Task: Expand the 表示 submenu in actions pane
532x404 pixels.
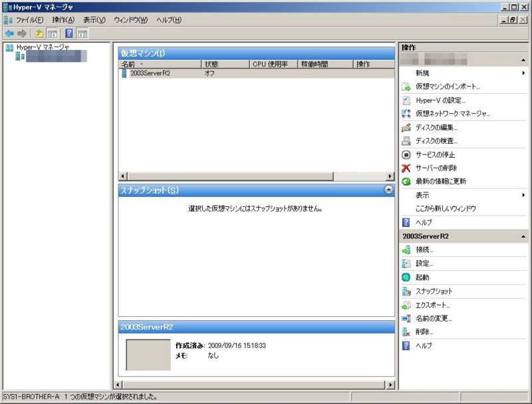Action: [523, 196]
